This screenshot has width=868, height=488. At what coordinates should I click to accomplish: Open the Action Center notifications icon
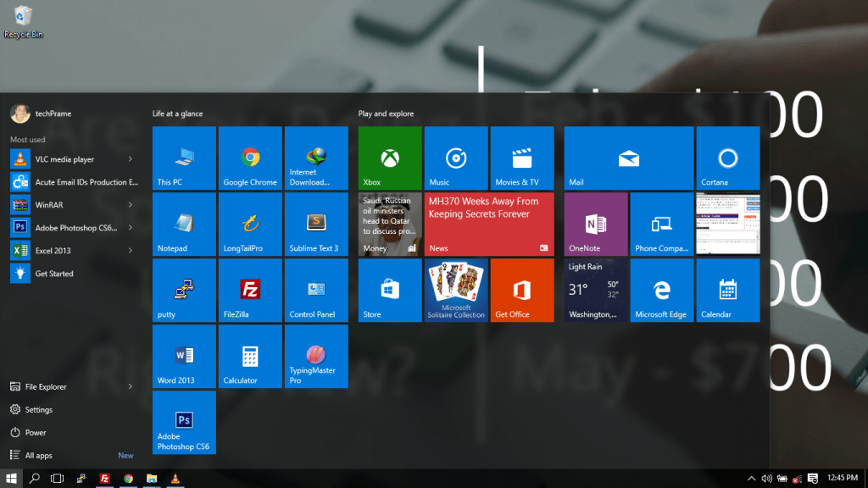coord(813,479)
